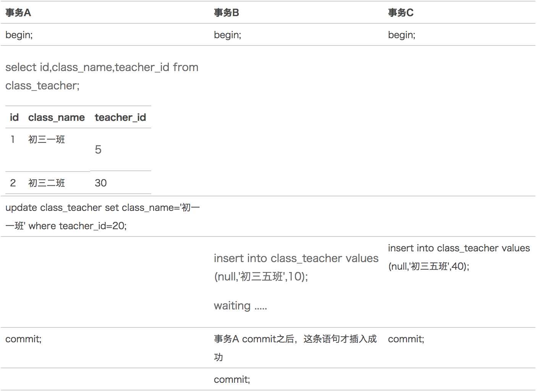
Task: Click the 初三一班 cell
Action: click(47, 139)
